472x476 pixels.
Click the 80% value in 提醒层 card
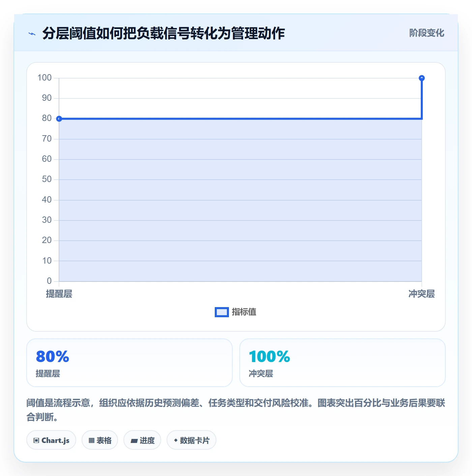pyautogui.click(x=53, y=357)
